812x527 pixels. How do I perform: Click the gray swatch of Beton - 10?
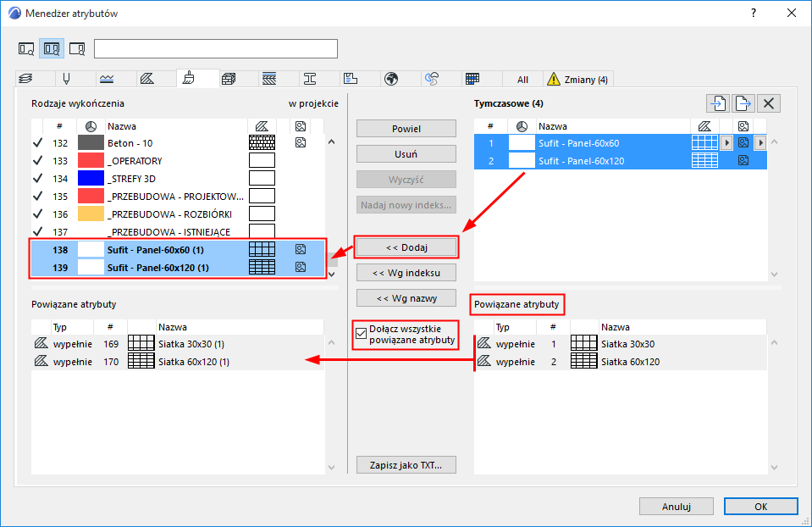pos(91,143)
